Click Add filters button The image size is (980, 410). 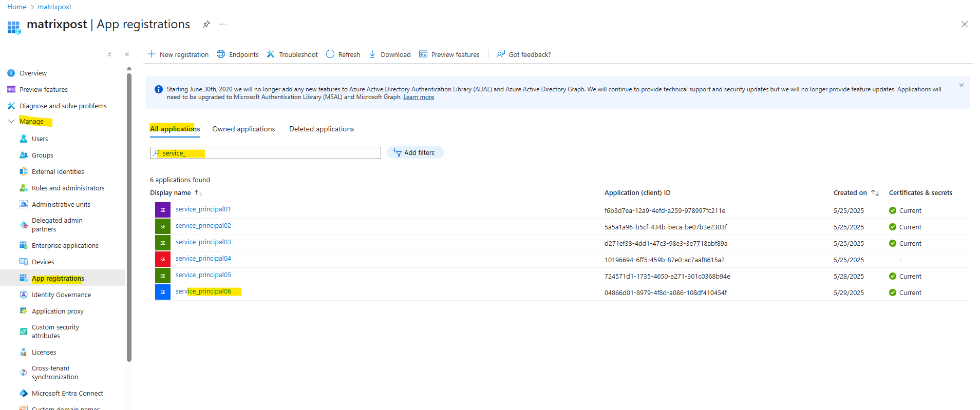tap(415, 152)
